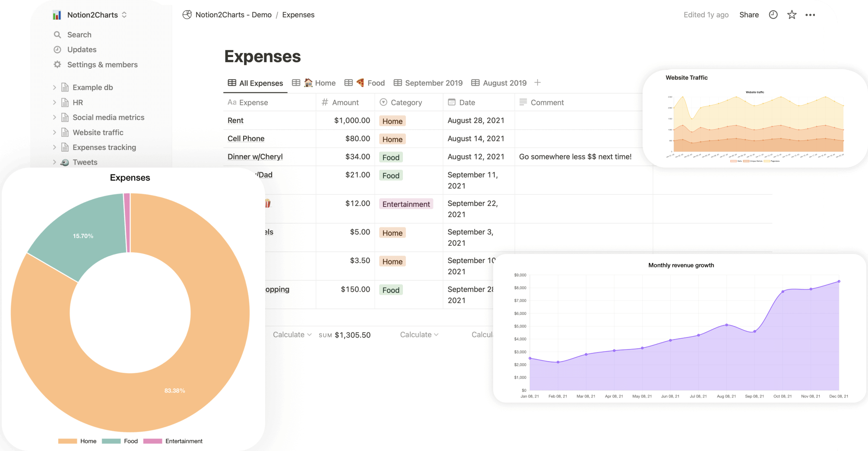Click the calendar icon on the Date column

[451, 102]
